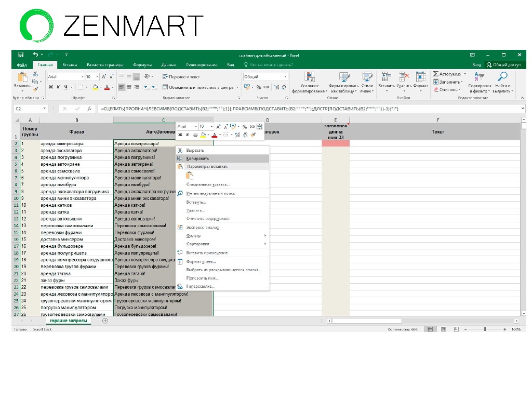Toggle Перенести текст wrap text
Image resolution: width=532 pixels, height=399 pixels.
click(x=181, y=77)
